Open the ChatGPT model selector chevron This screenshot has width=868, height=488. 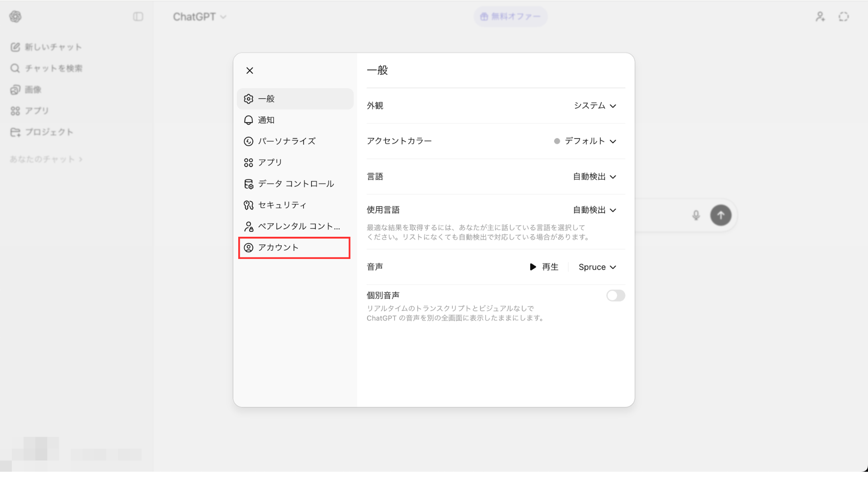223,17
